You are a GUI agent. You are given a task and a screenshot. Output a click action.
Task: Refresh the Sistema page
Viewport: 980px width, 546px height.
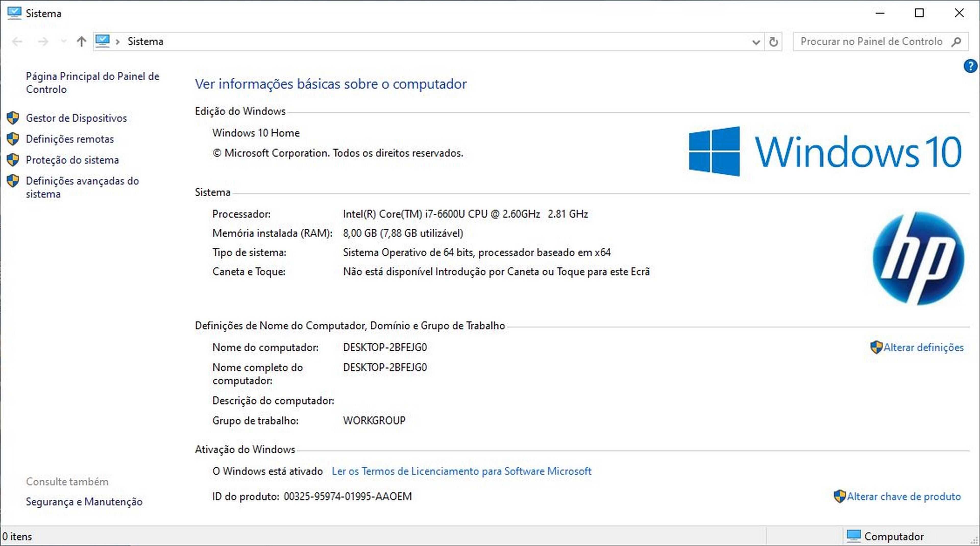tap(774, 42)
